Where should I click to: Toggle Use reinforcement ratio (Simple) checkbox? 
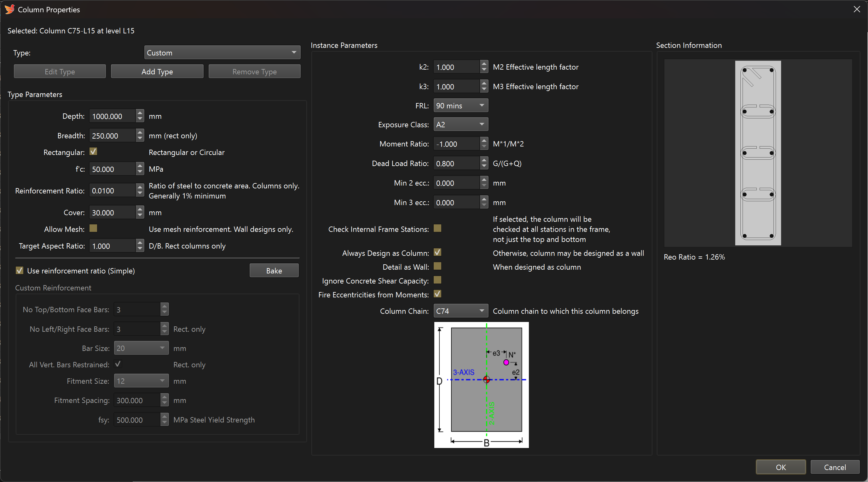click(x=20, y=271)
